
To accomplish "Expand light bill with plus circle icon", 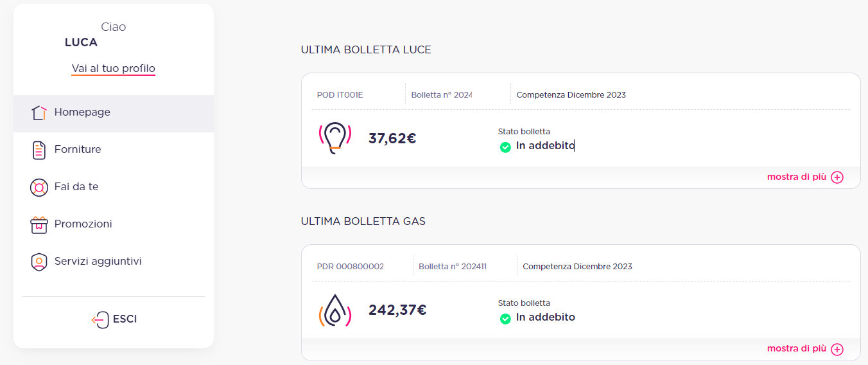I will click(837, 177).
